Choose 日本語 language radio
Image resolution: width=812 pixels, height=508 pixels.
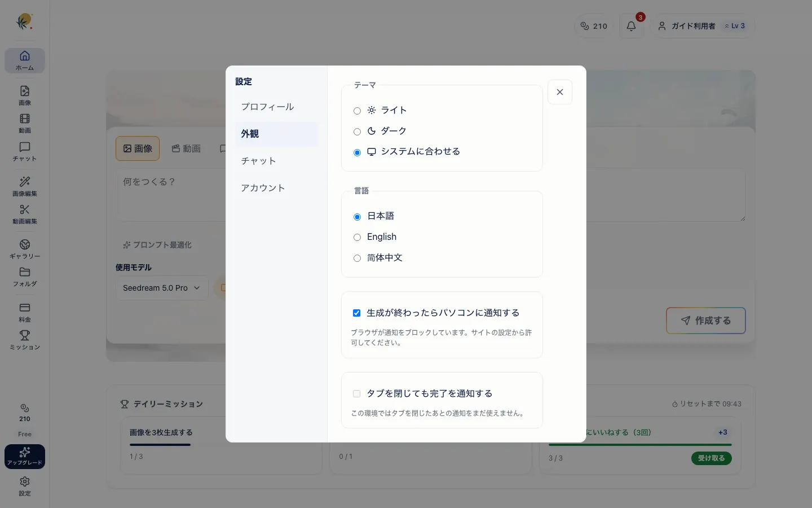tap(357, 217)
